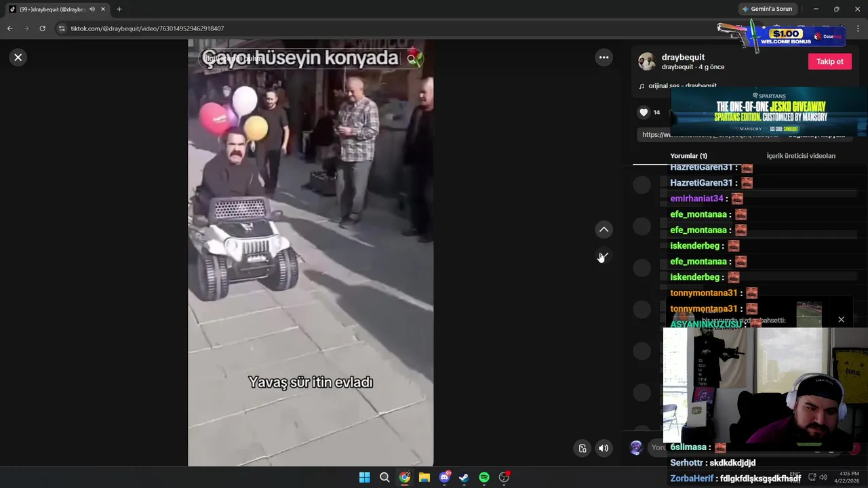Click chat username ZorbaHerif

click(692, 479)
